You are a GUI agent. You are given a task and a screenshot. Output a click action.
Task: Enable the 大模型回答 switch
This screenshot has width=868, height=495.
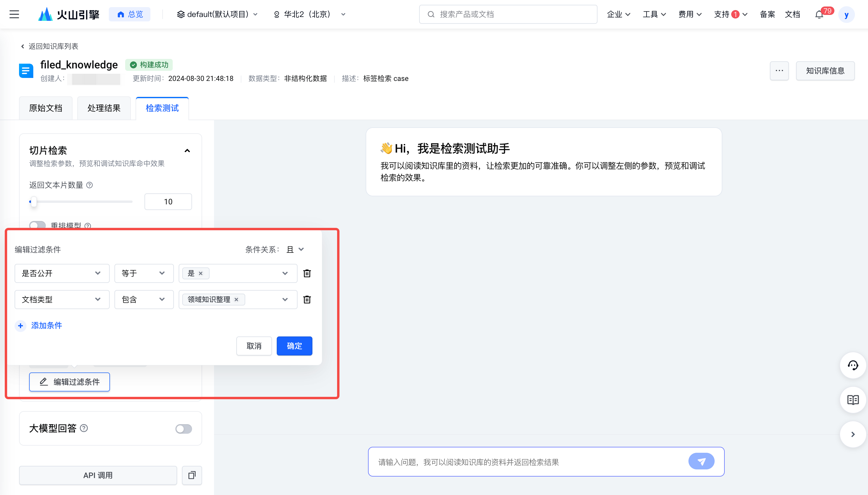(183, 429)
